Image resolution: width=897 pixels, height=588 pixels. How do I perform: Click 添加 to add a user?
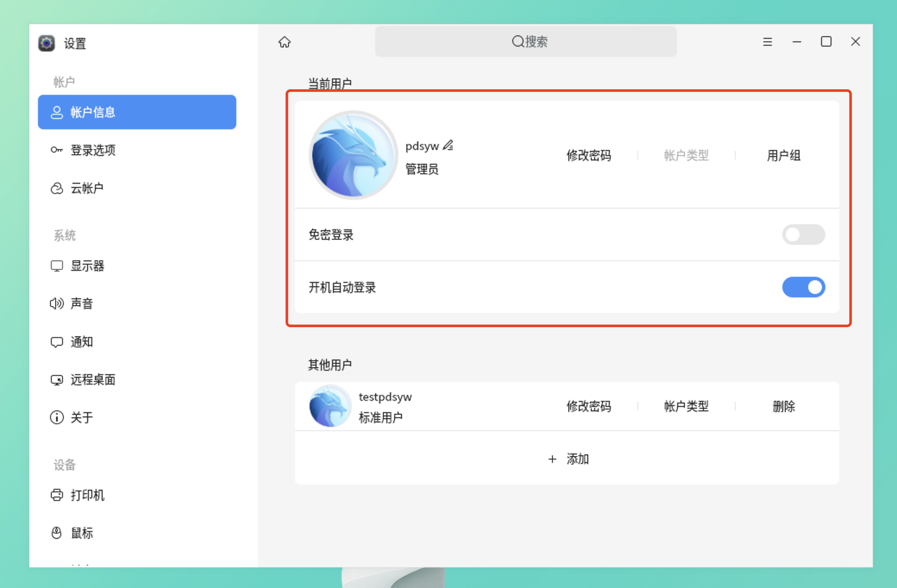coord(568,459)
